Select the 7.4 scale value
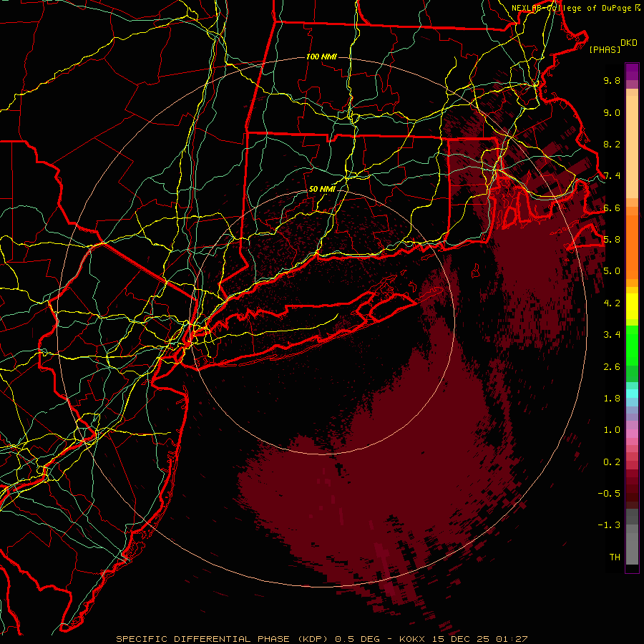644x644 pixels. tap(612, 176)
